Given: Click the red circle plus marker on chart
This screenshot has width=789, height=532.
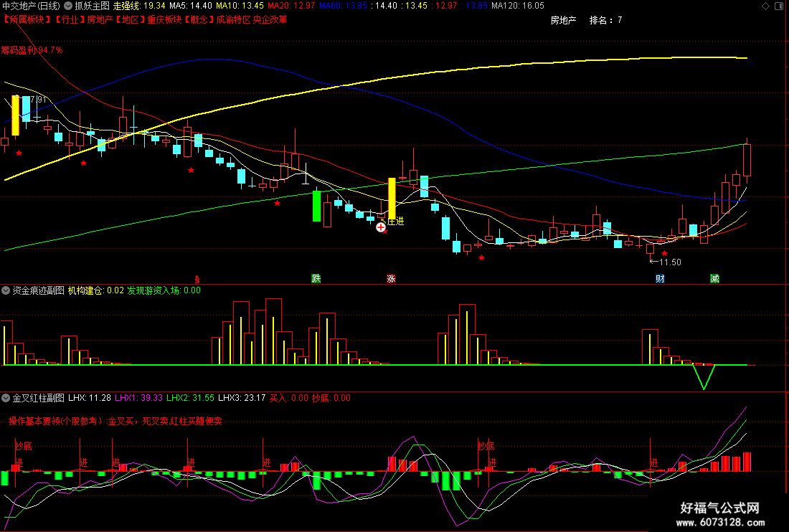Looking at the screenshot, I should 381,227.
